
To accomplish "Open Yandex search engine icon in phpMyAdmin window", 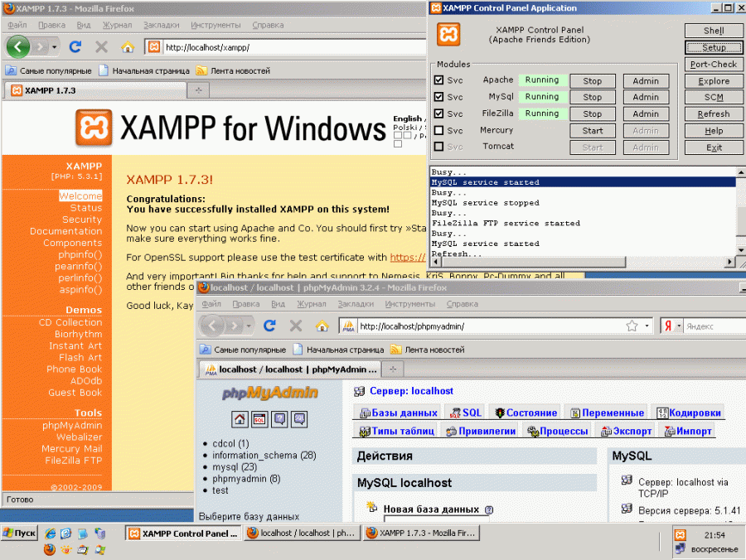I will coord(668,326).
